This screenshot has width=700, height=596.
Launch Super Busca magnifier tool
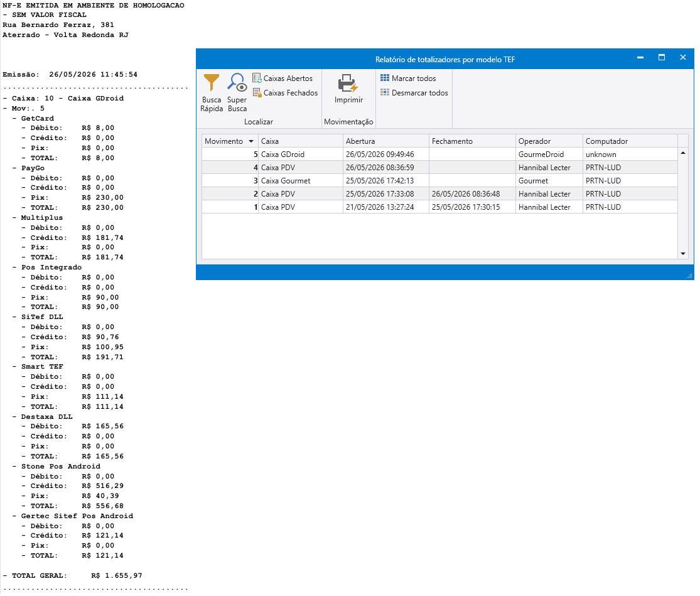pos(237,92)
